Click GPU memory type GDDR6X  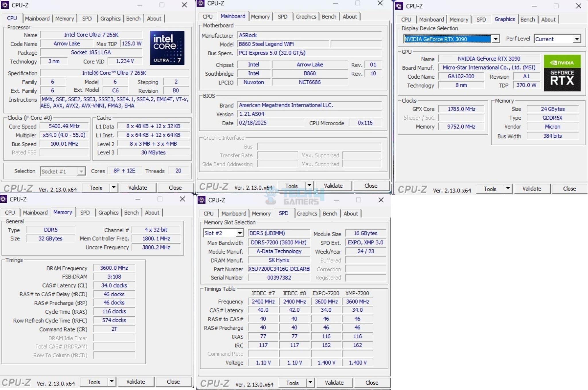click(552, 118)
